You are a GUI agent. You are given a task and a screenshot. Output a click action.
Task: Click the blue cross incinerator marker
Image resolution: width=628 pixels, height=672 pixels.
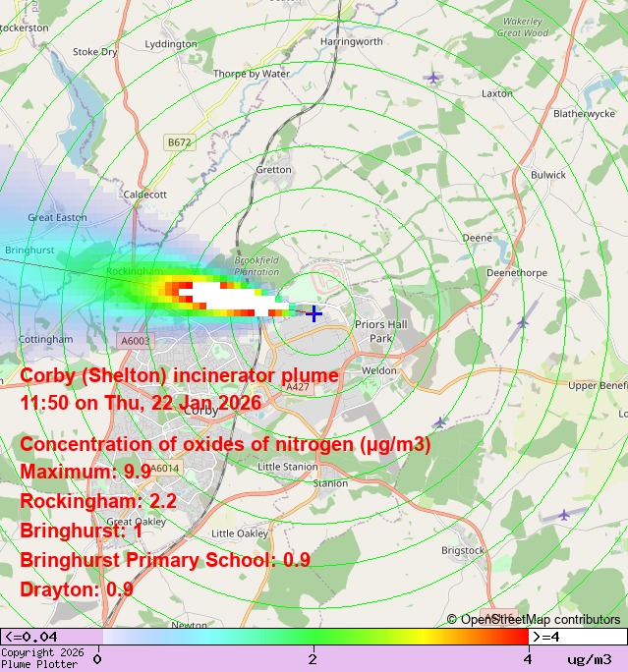[x=314, y=313]
